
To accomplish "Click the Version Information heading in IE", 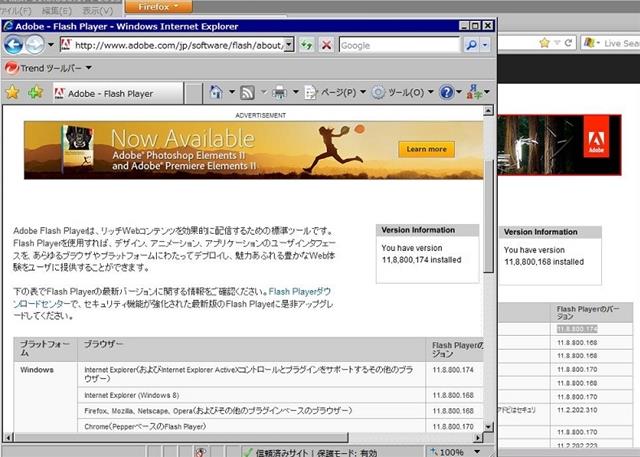I will click(x=418, y=230).
